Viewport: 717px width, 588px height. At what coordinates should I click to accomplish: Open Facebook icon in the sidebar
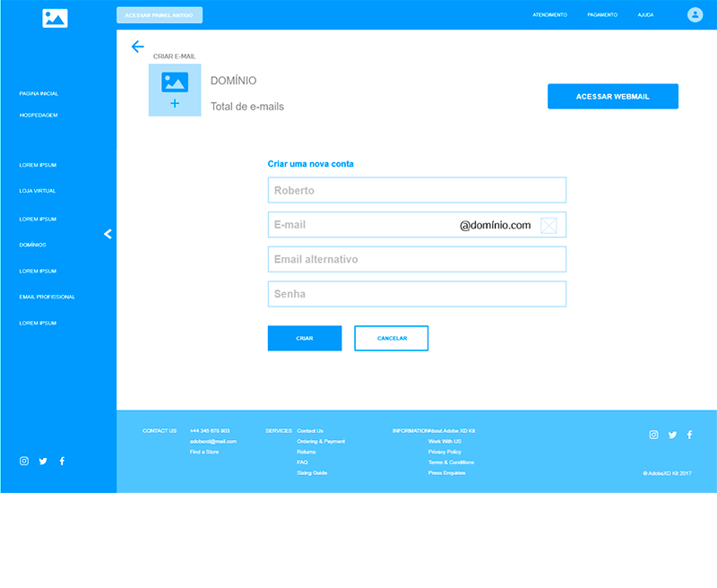(x=62, y=461)
